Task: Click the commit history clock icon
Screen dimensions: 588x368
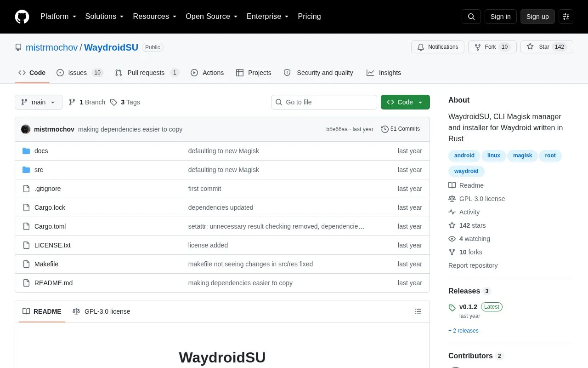Action: 385,129
